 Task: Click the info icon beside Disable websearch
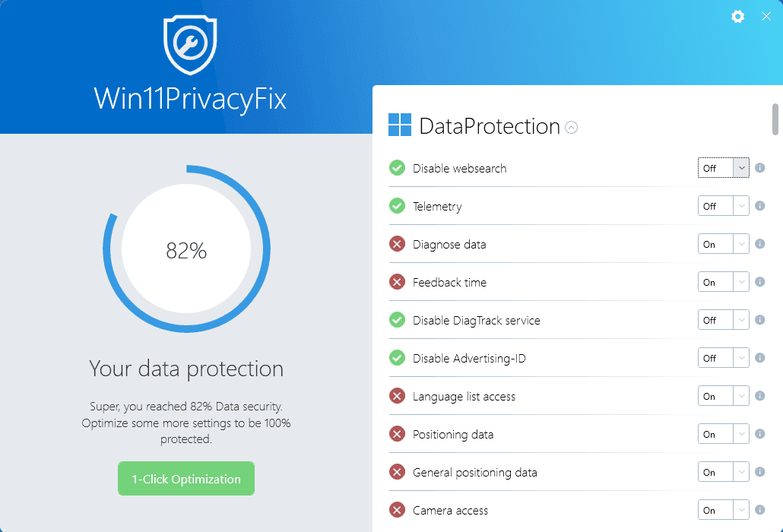pyautogui.click(x=759, y=168)
